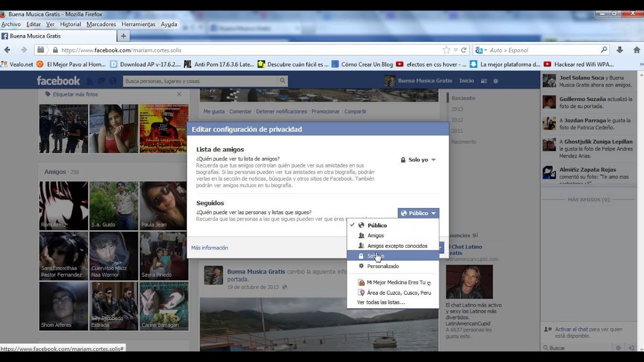This screenshot has height=362, width=644.
Task: Open the Paula Jean friend thumbnail
Action: point(164,206)
